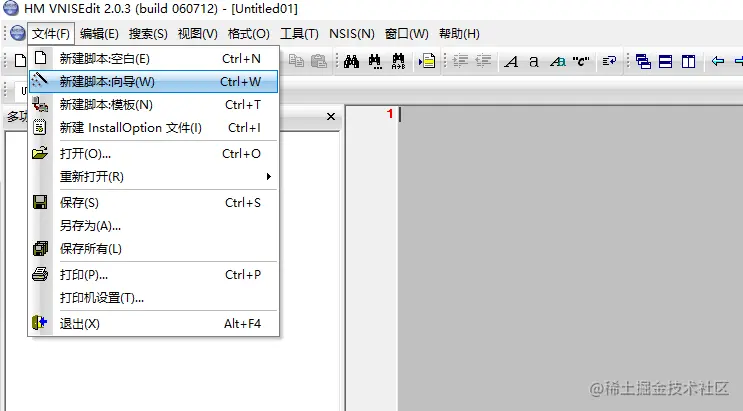
Task: Click the Quote "c" toolbar icon
Action: click(581, 61)
